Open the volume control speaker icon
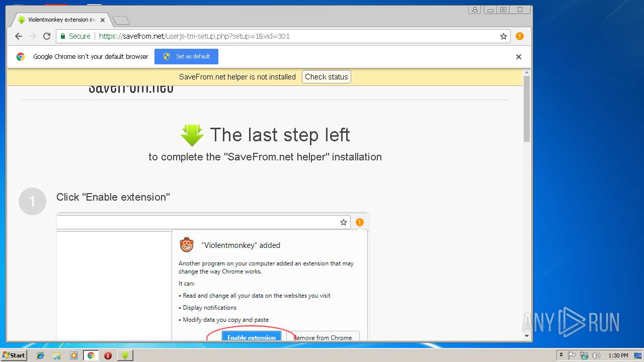 596,355
